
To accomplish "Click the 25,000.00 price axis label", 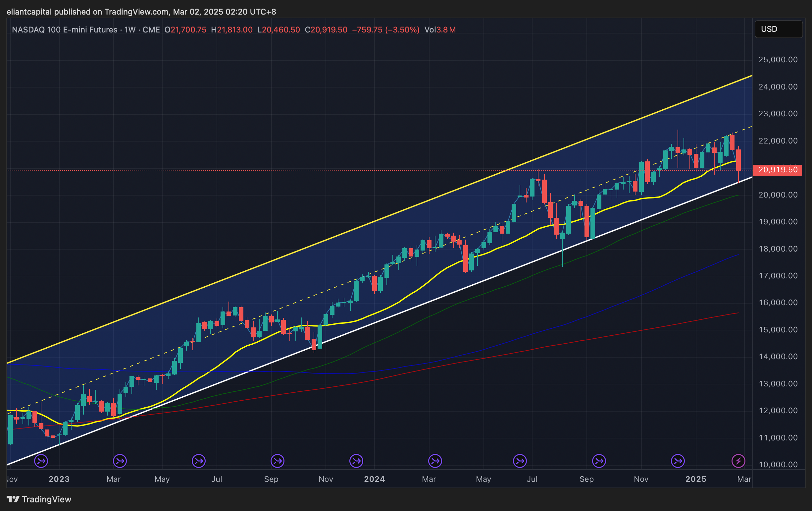I will [778, 60].
